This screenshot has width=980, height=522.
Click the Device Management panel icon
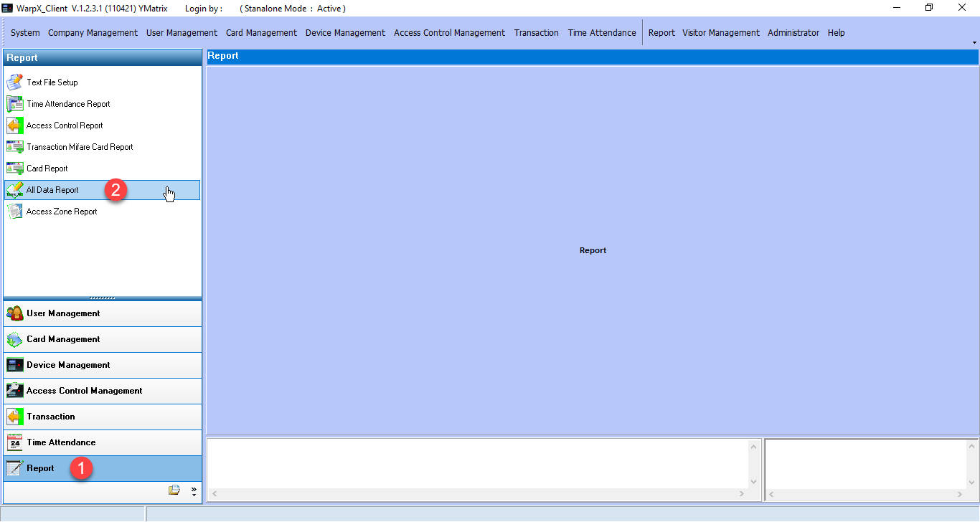pos(14,365)
